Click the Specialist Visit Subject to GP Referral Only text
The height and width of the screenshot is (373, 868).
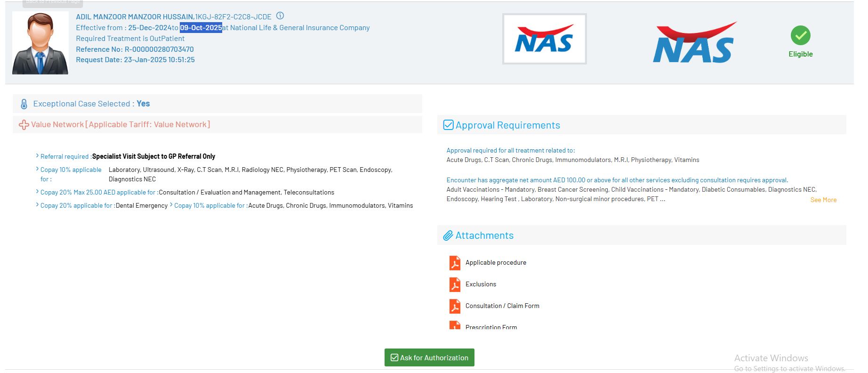pos(153,156)
